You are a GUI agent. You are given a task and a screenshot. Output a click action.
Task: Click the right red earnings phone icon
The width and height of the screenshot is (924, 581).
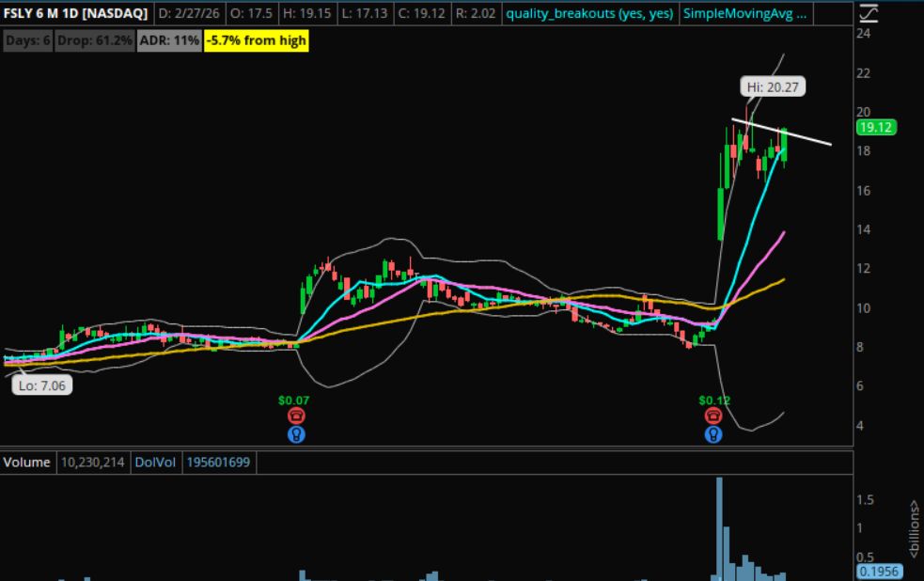(713, 416)
